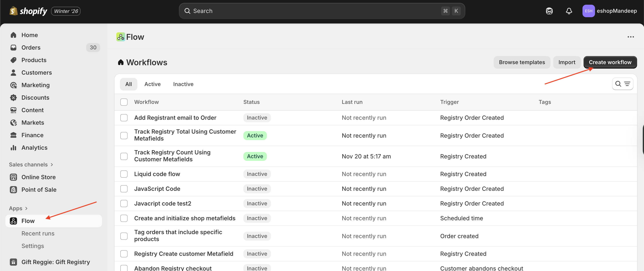Go to Orders in sidebar
Viewport: 644px width, 271px height.
tap(31, 47)
